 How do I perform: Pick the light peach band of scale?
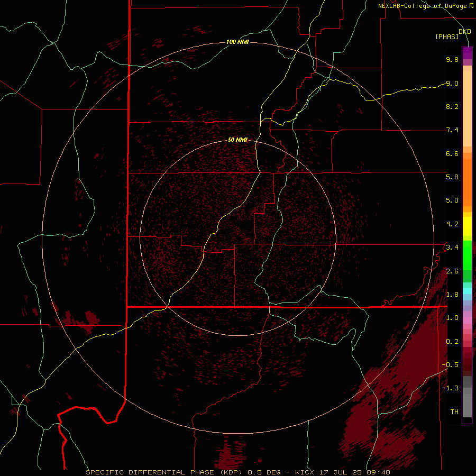click(467, 109)
